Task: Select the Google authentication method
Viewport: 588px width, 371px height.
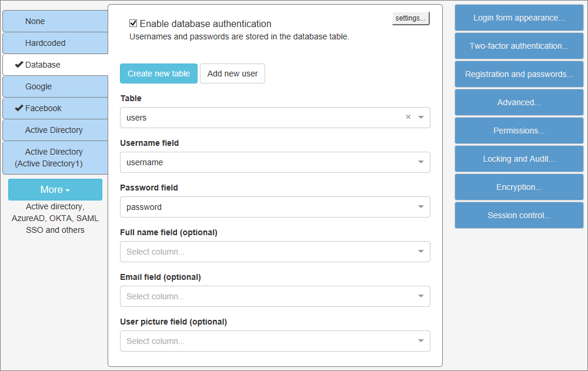Action: click(55, 86)
